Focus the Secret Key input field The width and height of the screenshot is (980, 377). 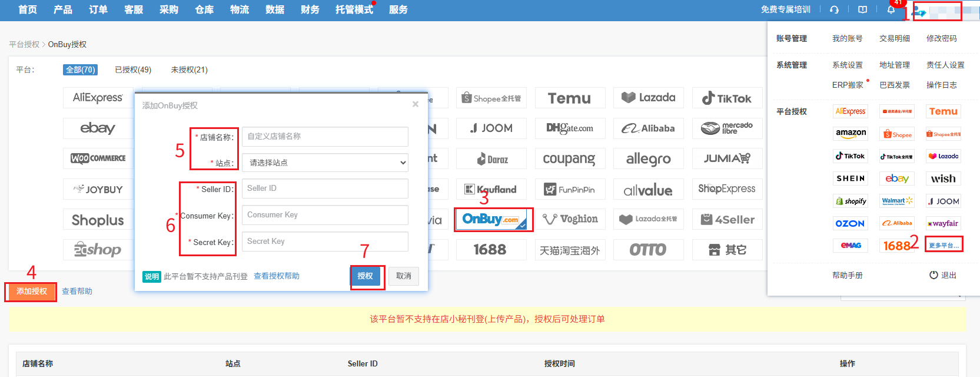[x=325, y=242]
